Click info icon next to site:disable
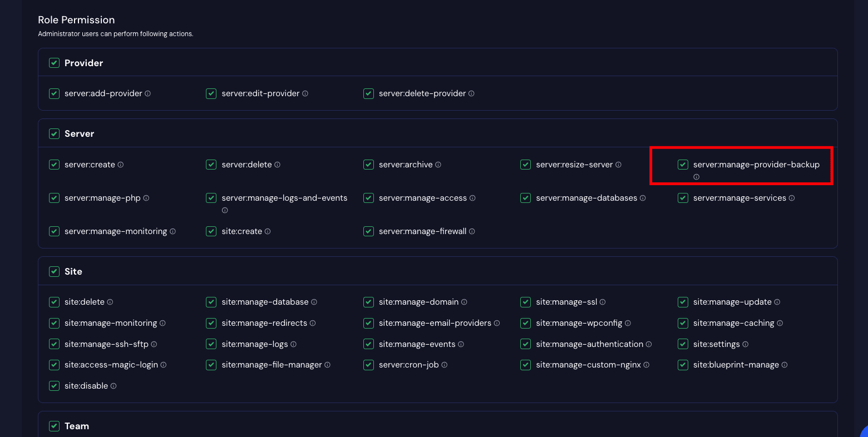868x437 pixels. pyautogui.click(x=114, y=386)
